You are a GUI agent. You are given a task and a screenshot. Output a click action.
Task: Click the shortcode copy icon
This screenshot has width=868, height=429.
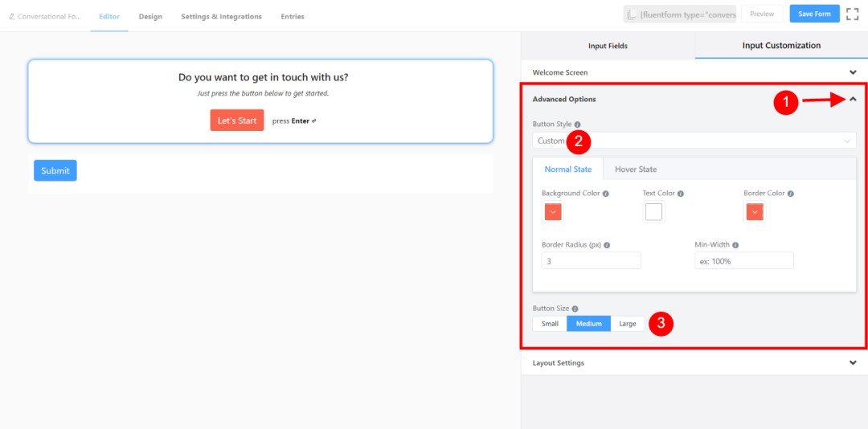click(632, 14)
